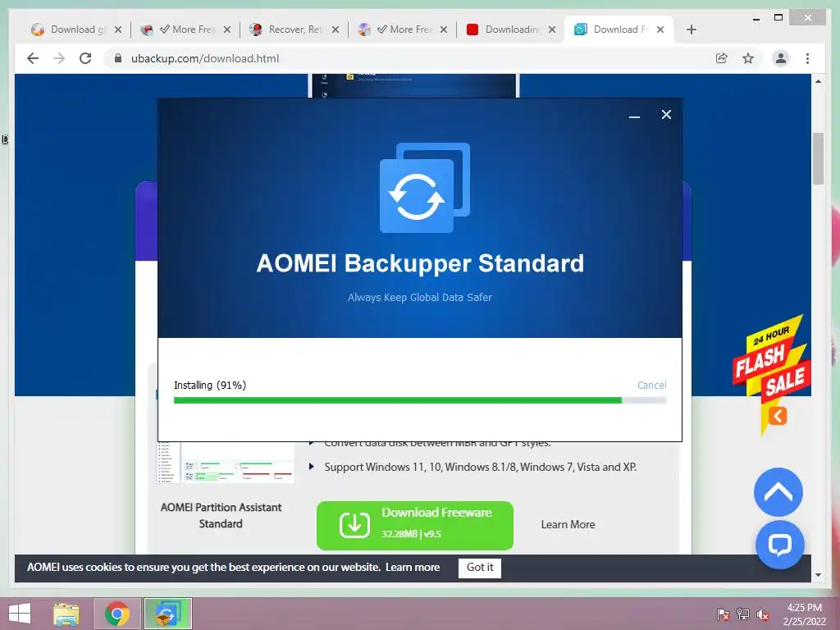
Task: Open cookie 'Learn more' link
Action: tap(413, 568)
